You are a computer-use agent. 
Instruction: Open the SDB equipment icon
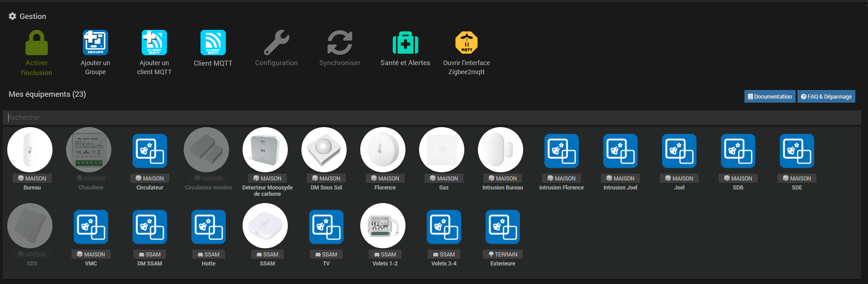point(738,151)
